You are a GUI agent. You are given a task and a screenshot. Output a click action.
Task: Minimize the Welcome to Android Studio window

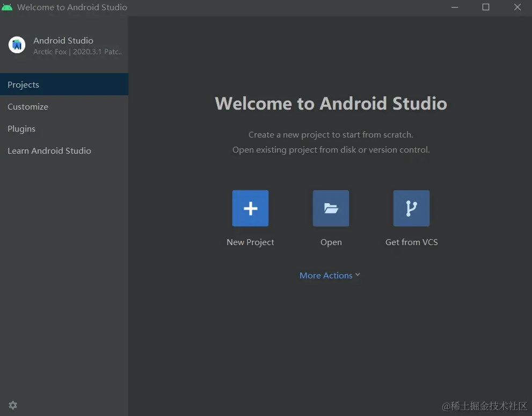[455, 7]
